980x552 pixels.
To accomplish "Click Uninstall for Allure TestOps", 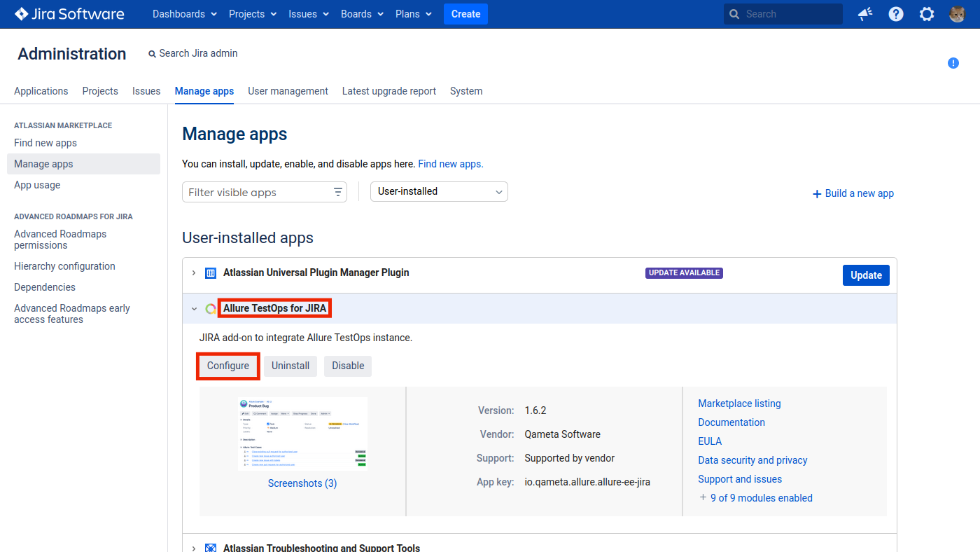I will [x=290, y=366].
